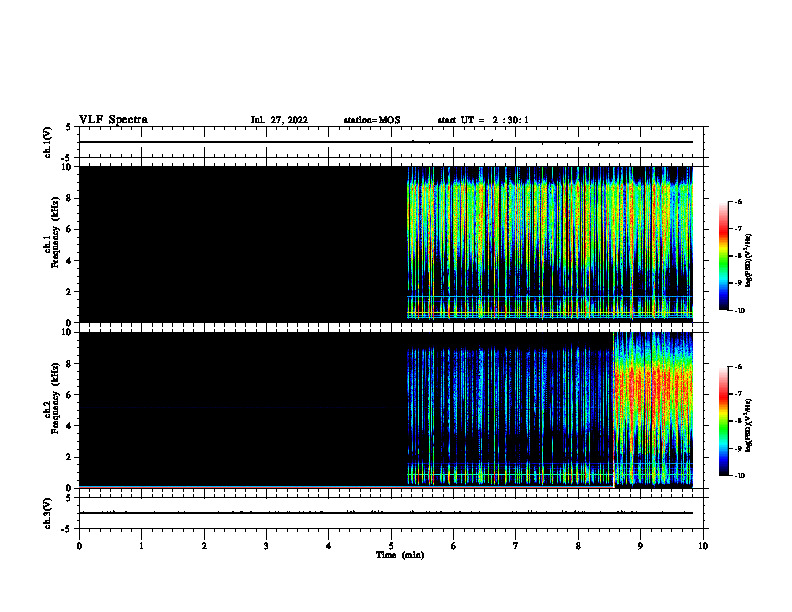
Task: Click the "start UT = 2 :30: 1" label
Action: [483, 120]
